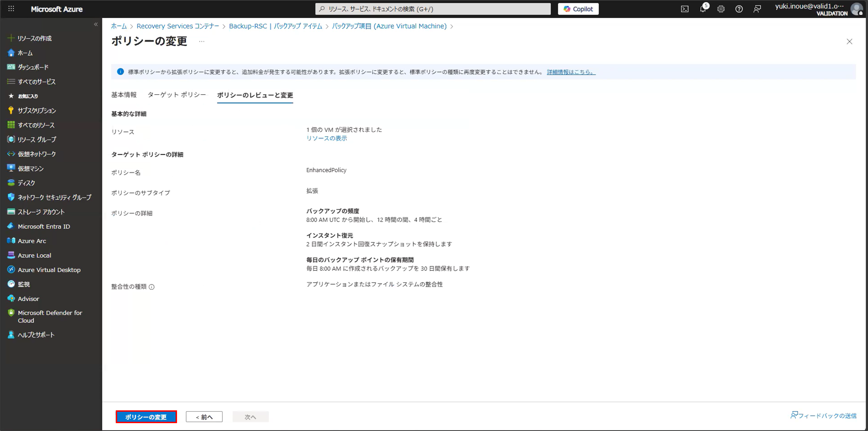Open Azure Virtual Desktop in the sidebar

coord(49,270)
